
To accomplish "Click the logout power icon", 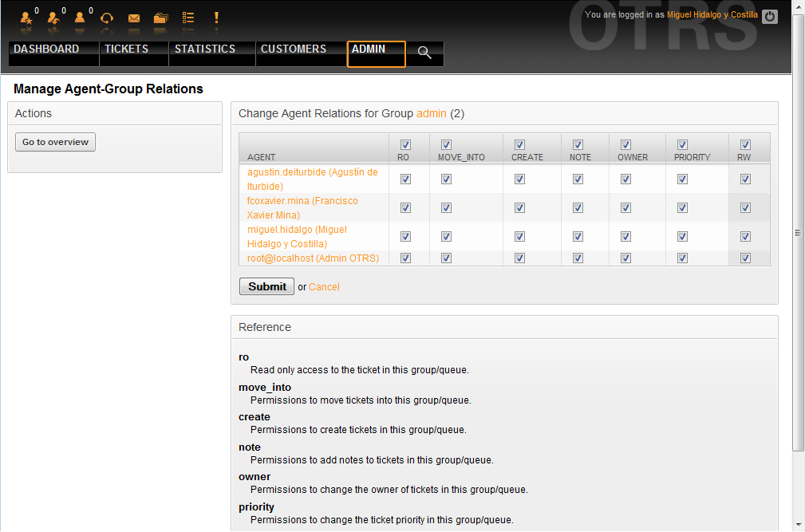I will click(769, 16).
